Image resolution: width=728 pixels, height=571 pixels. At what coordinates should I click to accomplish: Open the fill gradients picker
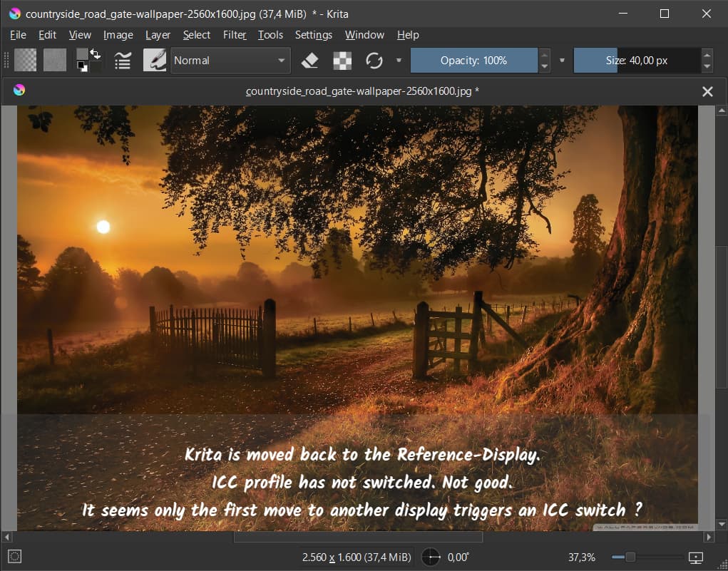[x=26, y=61]
